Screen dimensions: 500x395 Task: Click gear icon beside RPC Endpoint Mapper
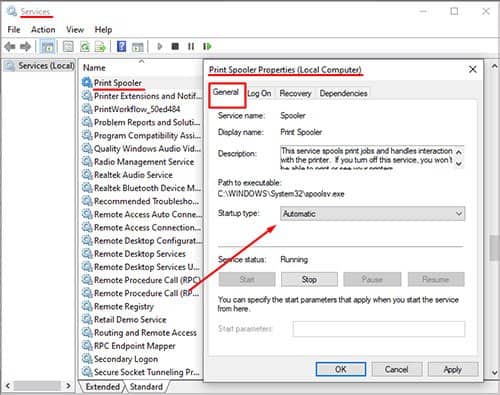click(87, 345)
